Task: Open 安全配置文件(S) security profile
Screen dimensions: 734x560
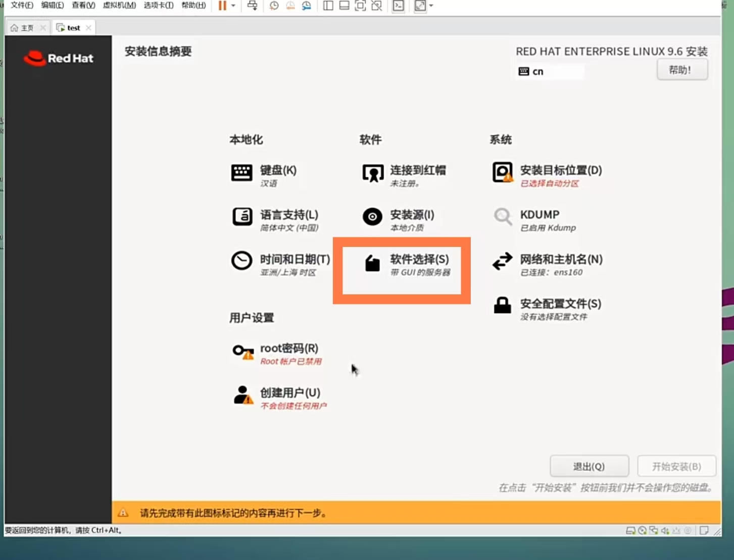Action: coord(547,309)
